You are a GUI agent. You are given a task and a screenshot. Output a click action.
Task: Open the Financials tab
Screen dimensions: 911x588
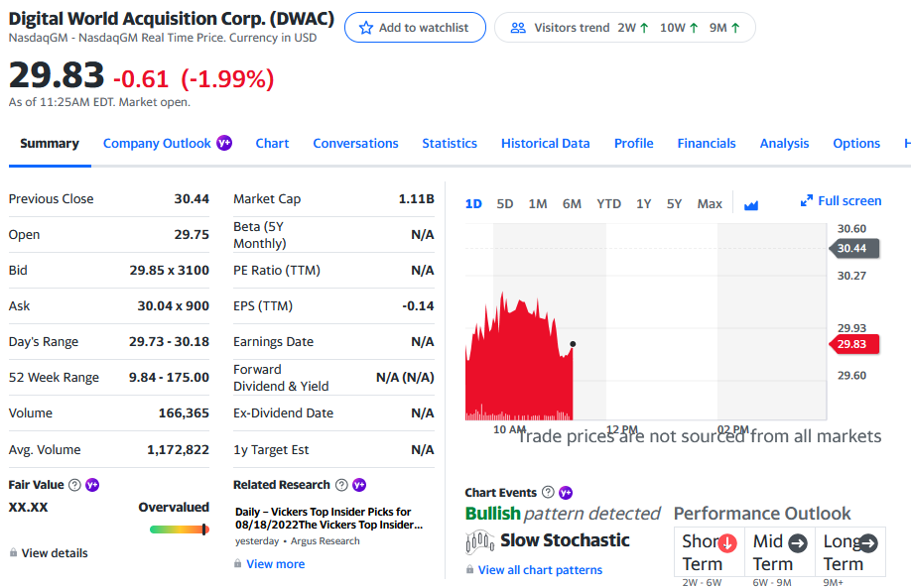[x=707, y=144]
